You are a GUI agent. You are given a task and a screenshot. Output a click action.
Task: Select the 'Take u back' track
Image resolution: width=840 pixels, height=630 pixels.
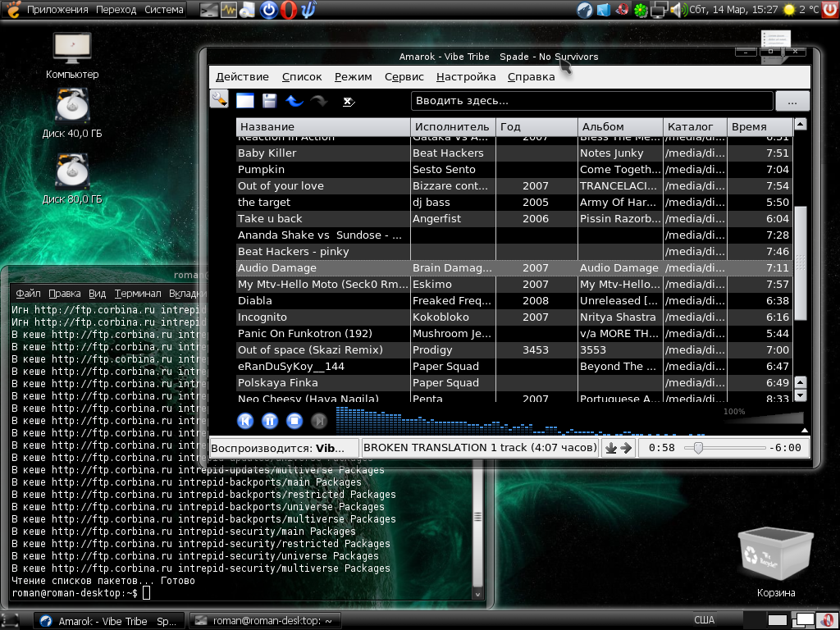[x=514, y=219]
